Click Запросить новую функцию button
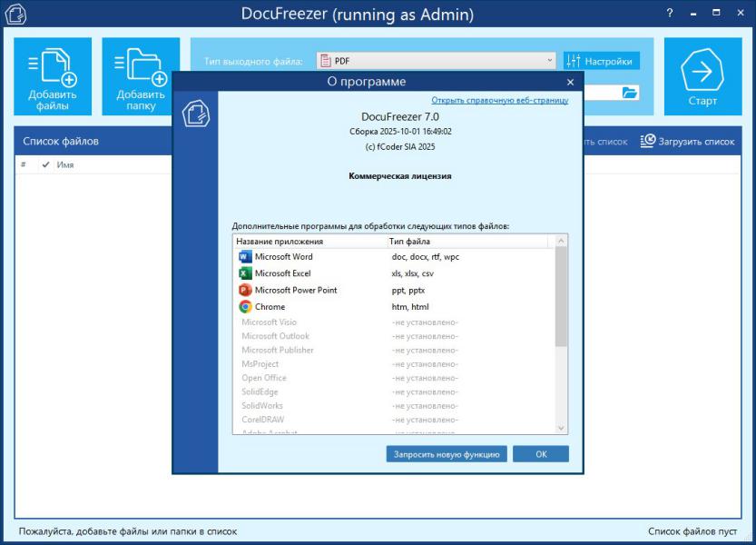The width and height of the screenshot is (756, 545). pos(447,453)
